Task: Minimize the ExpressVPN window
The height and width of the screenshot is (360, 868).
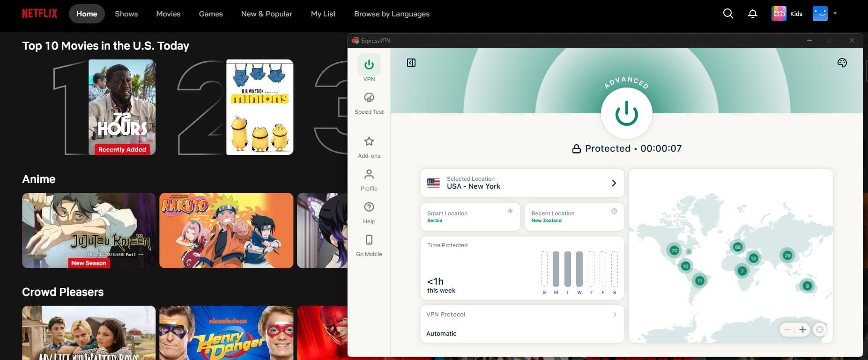Action: (809, 40)
